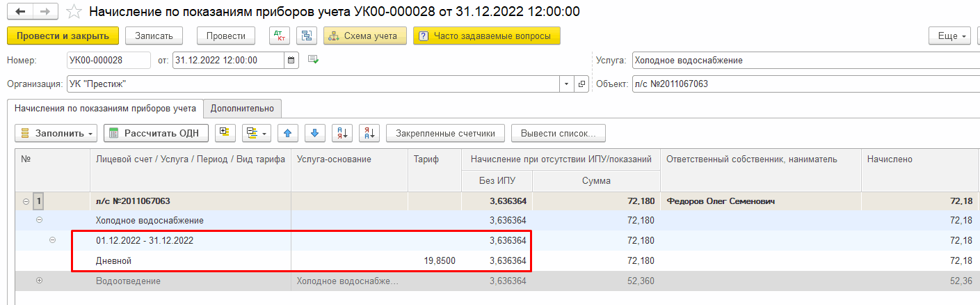The image size is (980, 305).
Task: Open the Организация dropdown list
Action: point(566,84)
